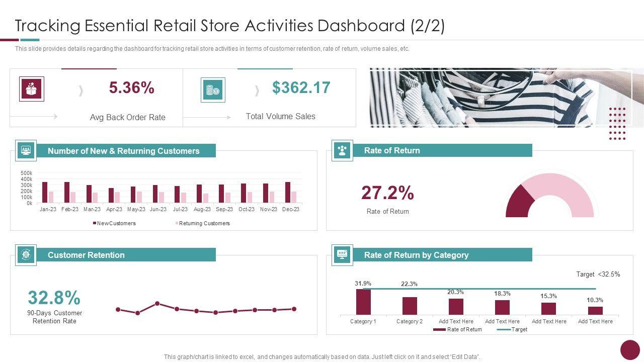Click the Rate of Return by Category header
The image size is (644, 362).
point(443,255)
